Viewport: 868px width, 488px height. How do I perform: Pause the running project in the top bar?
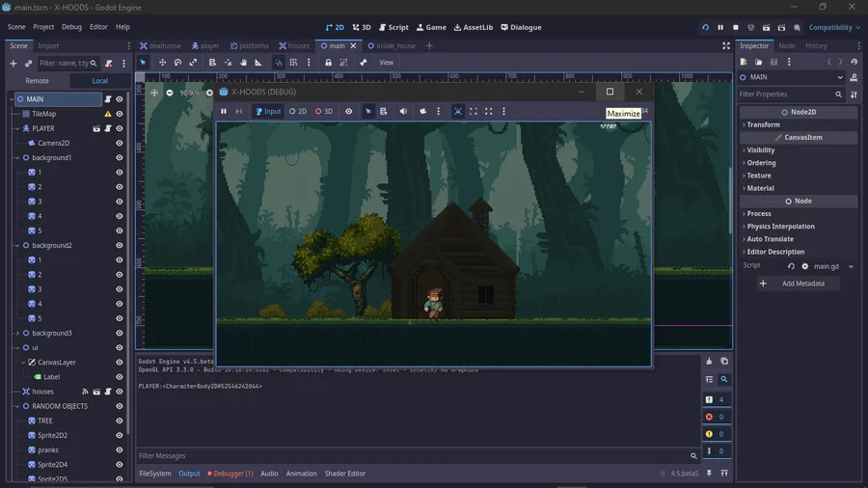tap(720, 27)
